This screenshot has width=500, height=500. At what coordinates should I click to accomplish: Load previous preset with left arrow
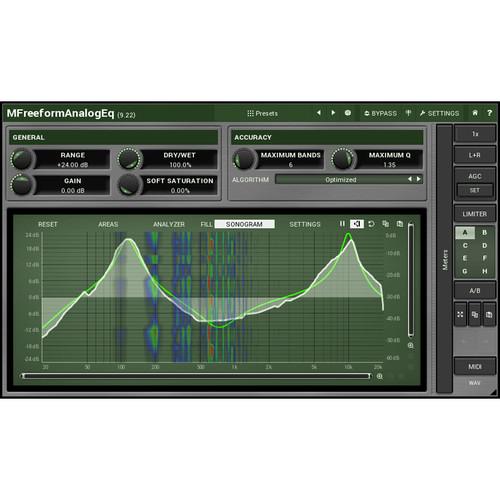pos(318,113)
